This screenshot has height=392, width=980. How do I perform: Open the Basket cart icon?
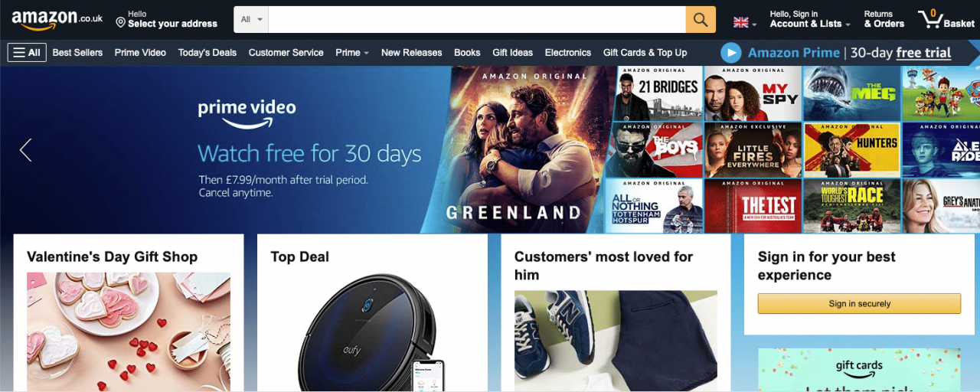(x=946, y=19)
